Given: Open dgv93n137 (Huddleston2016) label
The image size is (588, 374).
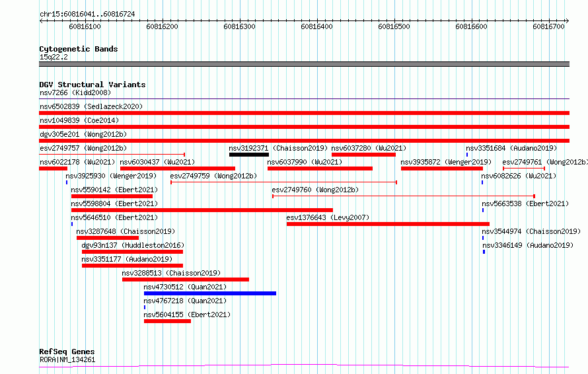Looking at the screenshot, I should (133, 245).
